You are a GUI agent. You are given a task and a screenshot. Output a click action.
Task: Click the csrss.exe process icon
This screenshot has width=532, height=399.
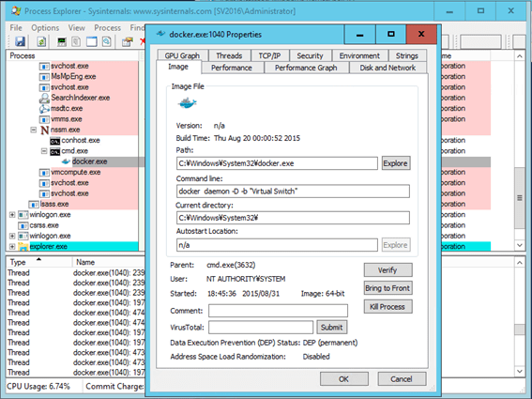(23, 226)
